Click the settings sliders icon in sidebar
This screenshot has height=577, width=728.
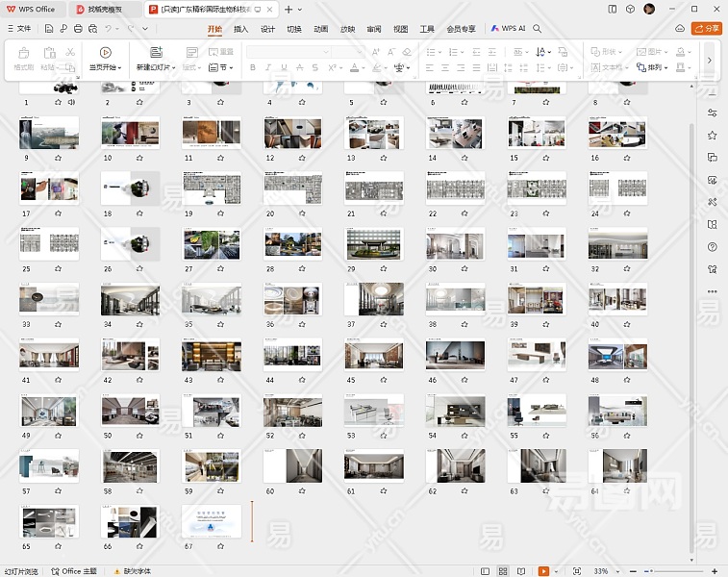(712, 111)
